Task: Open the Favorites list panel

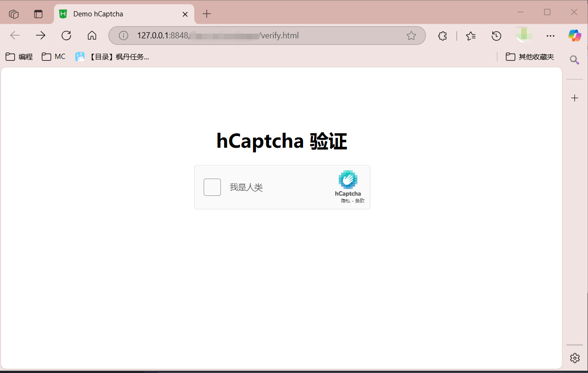Action: (x=471, y=36)
